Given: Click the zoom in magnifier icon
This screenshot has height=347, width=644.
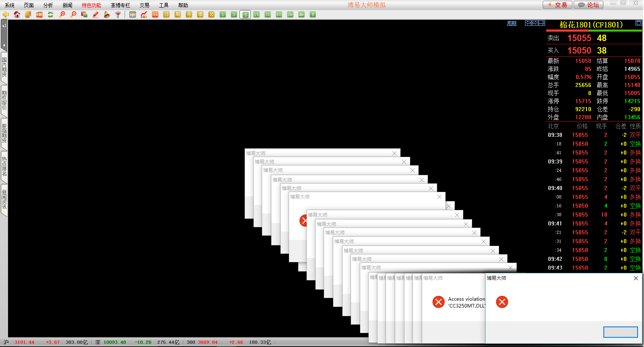Looking at the screenshot, I should pyautogui.click(x=62, y=14).
